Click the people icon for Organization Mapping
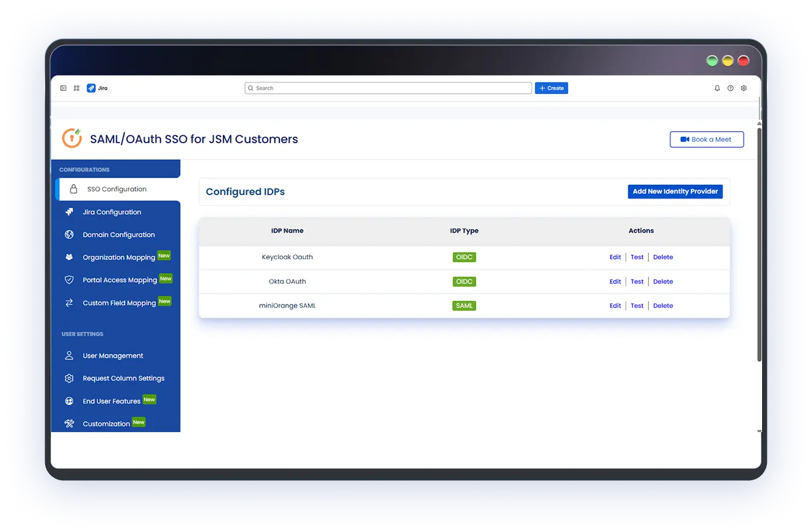 tap(69, 258)
